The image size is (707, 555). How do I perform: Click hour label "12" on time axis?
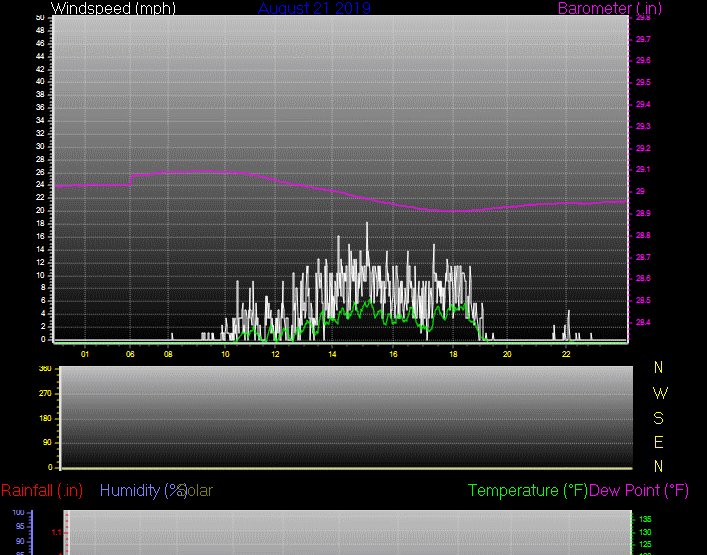click(275, 354)
